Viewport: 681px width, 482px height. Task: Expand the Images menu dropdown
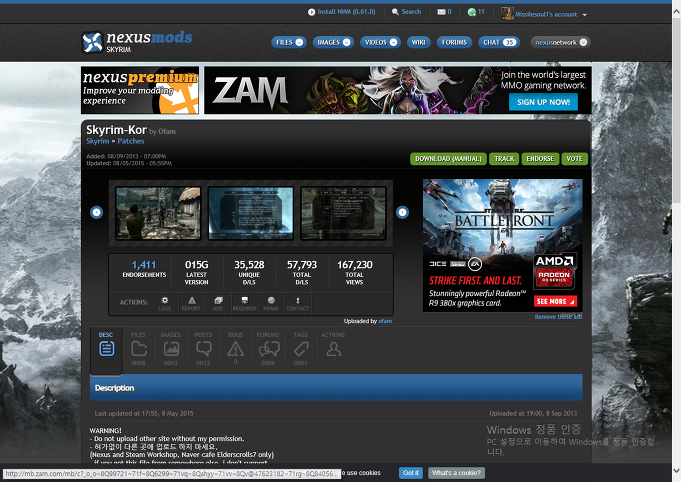pyautogui.click(x=347, y=43)
